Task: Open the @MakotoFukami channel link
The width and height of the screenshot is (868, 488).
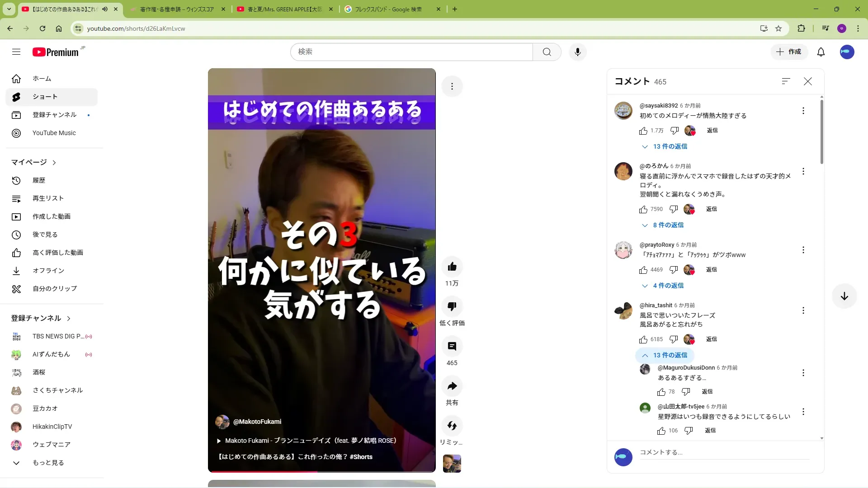Action: (x=257, y=422)
